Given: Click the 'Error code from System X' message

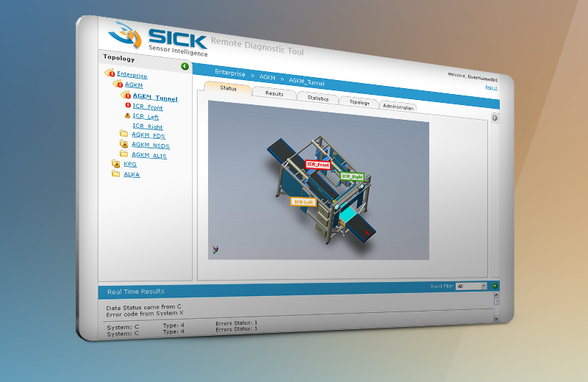Looking at the screenshot, I should [x=145, y=314].
